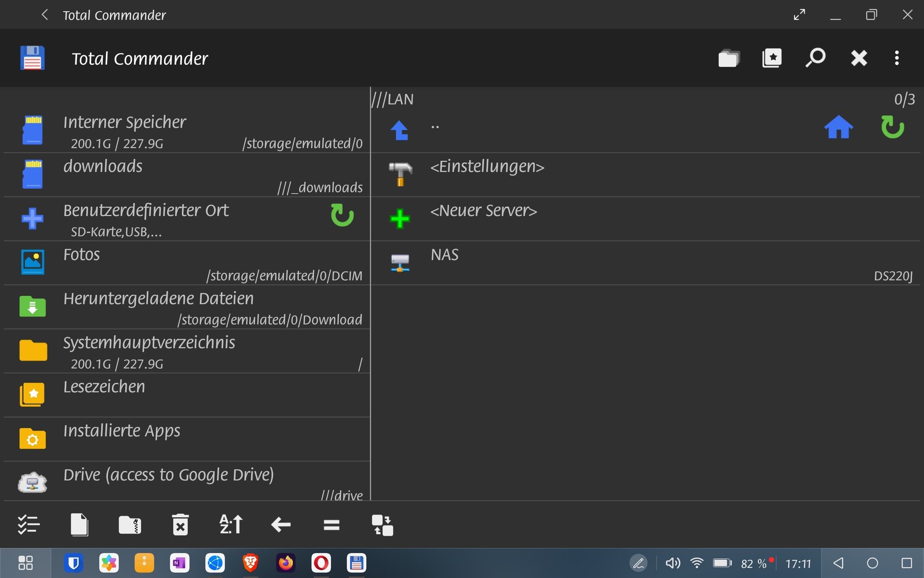Open Systemhauptverzeichnis entry
The height and width of the screenshot is (578, 924).
[187, 351]
